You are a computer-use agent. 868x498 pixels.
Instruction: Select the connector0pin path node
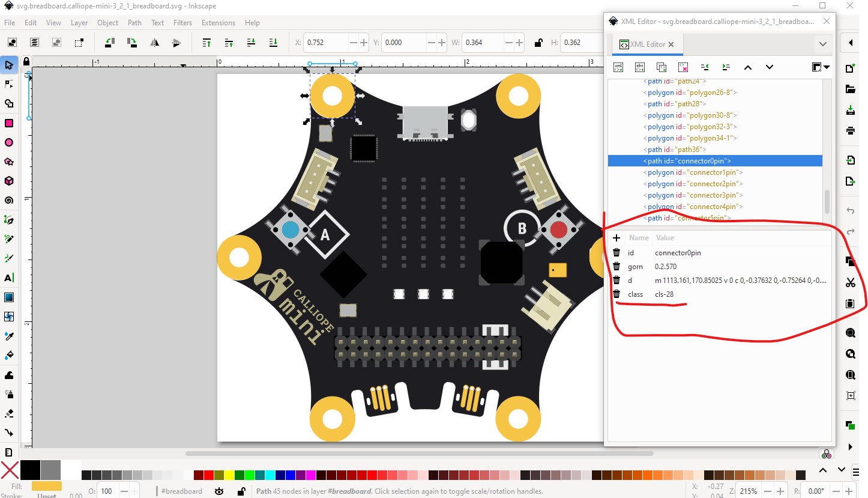point(715,161)
